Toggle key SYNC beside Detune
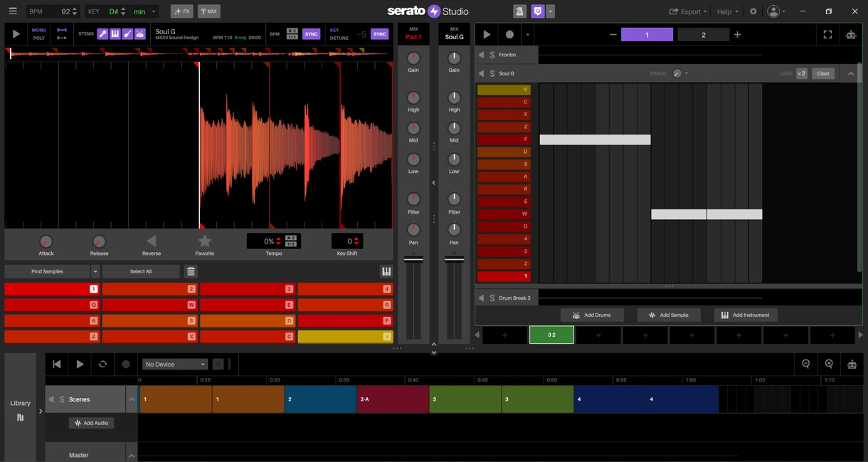 pos(380,33)
